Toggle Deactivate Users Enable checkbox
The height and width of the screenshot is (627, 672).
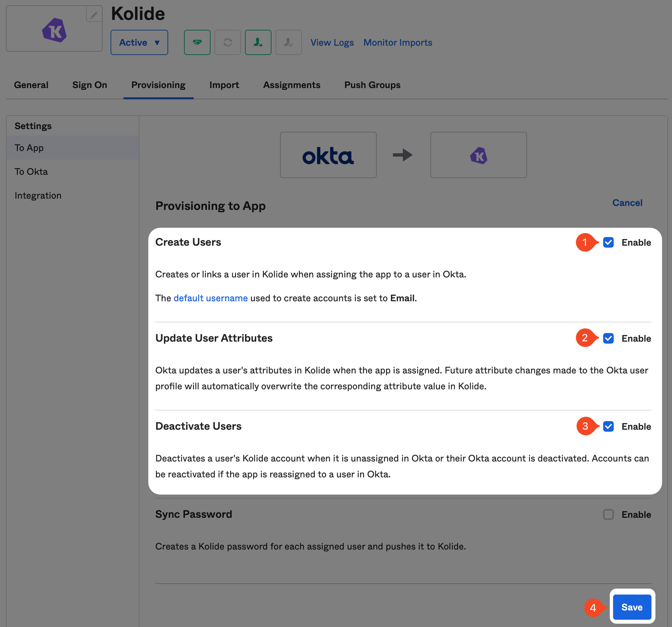608,426
